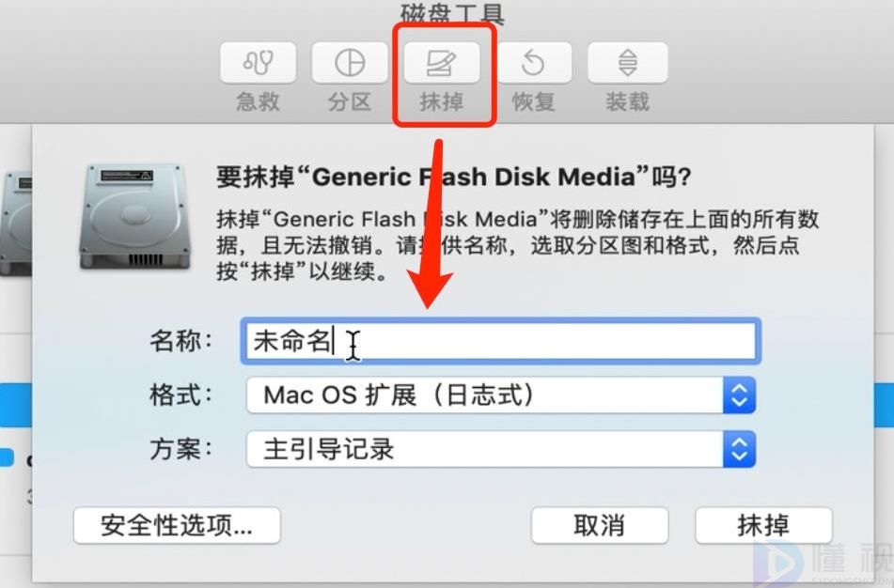894x588 pixels.
Task: Expand the Mac OS 扩展（日志式） format menu
Action: [501, 395]
